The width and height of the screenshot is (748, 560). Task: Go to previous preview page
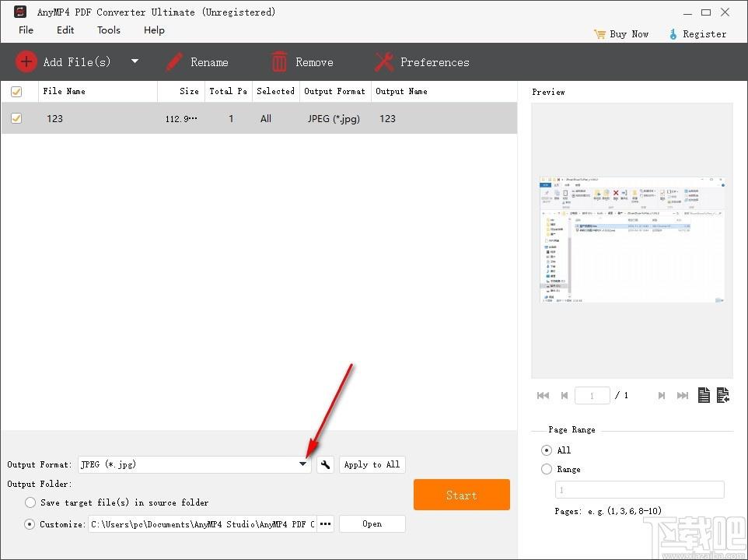[564, 395]
